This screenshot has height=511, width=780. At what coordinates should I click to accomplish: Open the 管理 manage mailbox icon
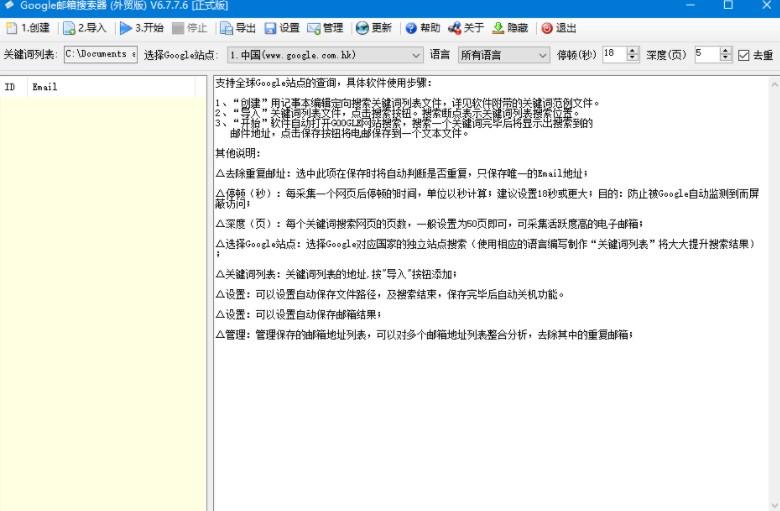[314, 28]
